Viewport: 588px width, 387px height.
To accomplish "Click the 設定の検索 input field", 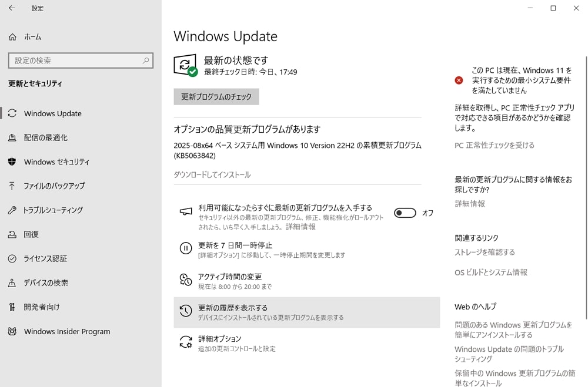I will (x=81, y=60).
